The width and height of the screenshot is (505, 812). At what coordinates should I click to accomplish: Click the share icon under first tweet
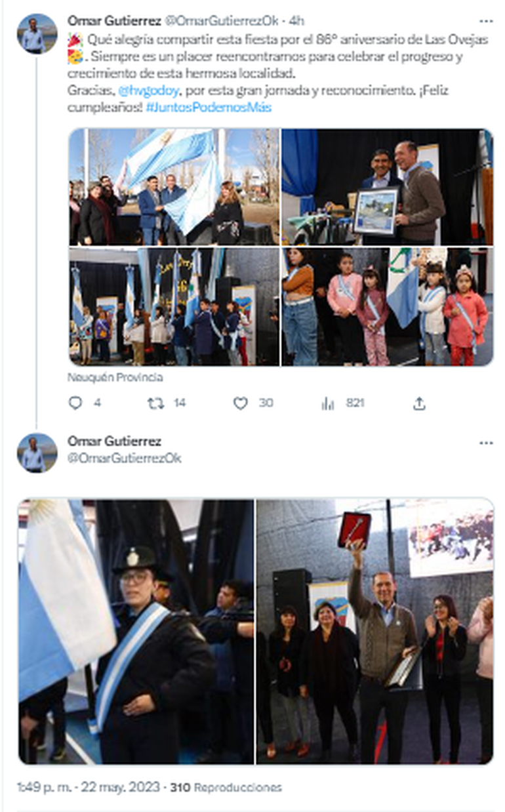419,403
